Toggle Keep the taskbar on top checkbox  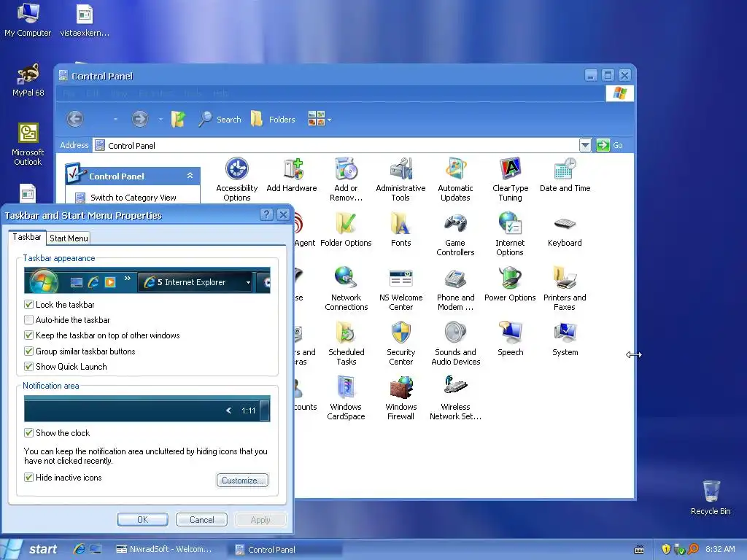(28, 335)
